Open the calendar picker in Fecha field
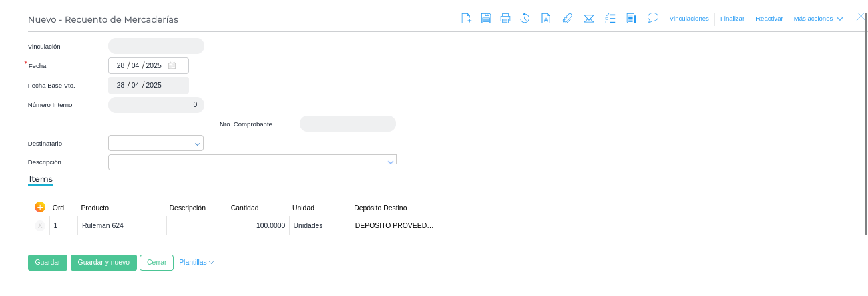Viewport: 868px width, 296px height. click(172, 65)
